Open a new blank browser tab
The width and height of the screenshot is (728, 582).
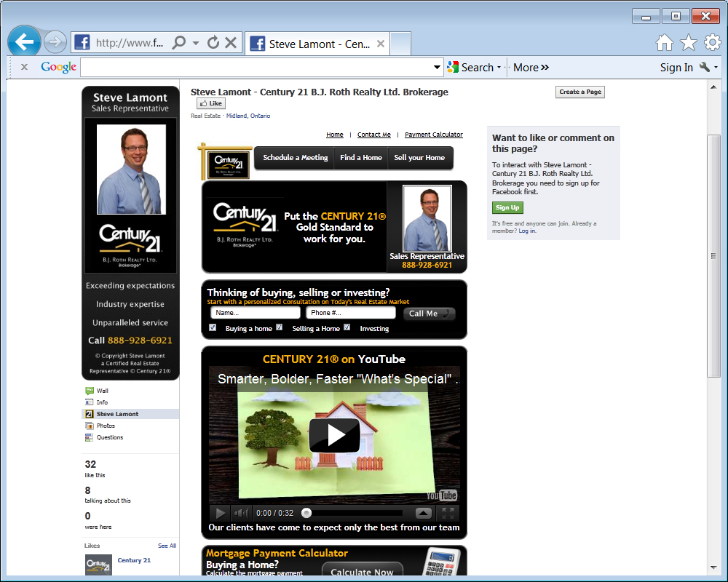coord(400,44)
